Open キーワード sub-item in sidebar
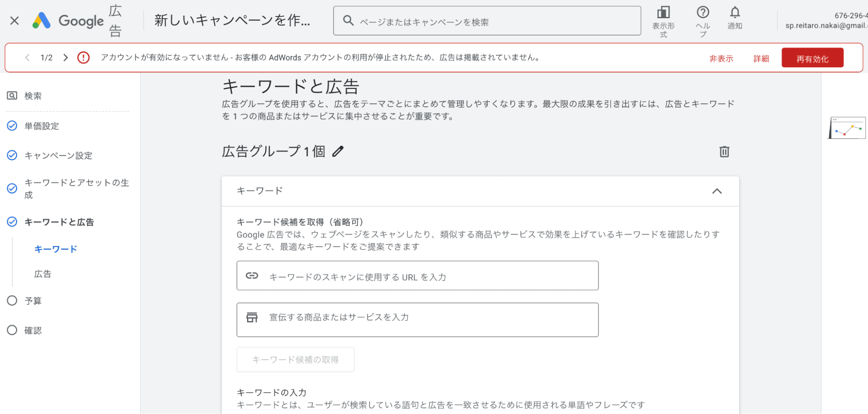868x414 pixels. coord(56,249)
